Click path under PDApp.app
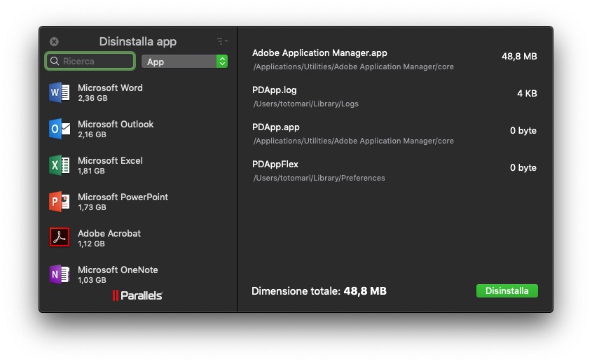 tap(353, 141)
